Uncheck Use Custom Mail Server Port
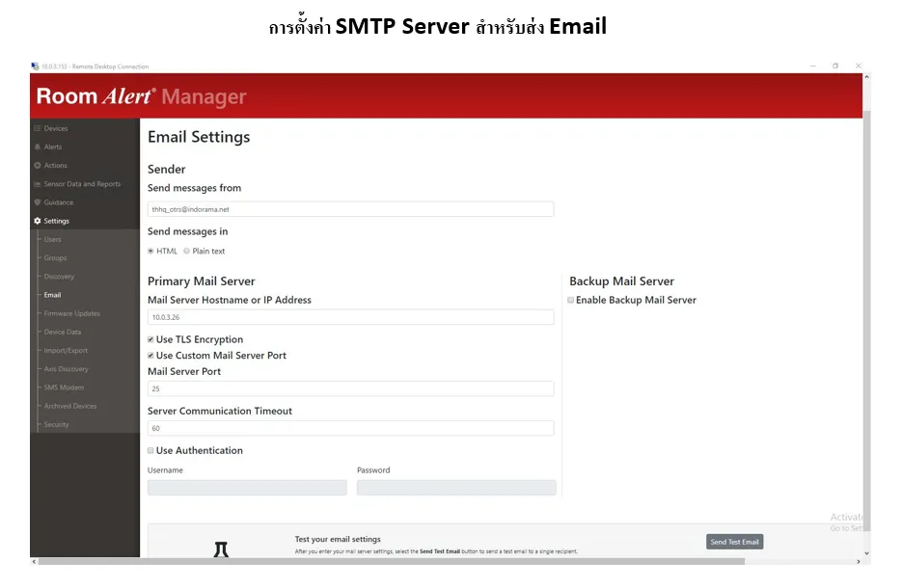This screenshot has width=902, height=588. tap(150, 356)
